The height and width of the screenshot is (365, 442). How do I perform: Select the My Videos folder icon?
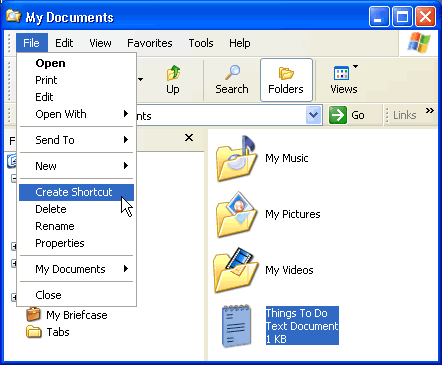pos(236,270)
